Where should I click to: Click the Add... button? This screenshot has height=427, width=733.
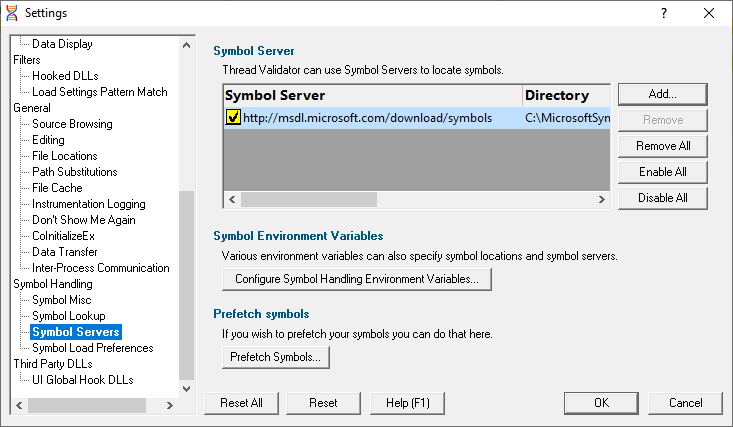(662, 94)
